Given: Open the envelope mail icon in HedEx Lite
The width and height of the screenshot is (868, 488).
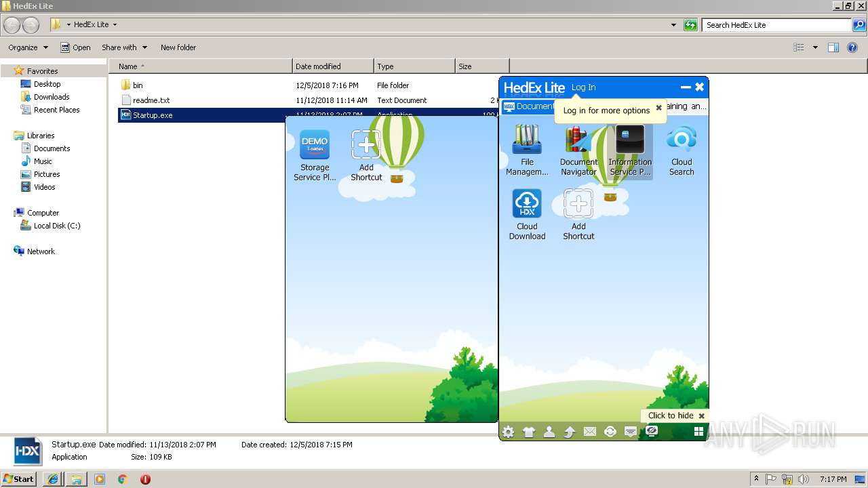Looking at the screenshot, I should [x=590, y=432].
